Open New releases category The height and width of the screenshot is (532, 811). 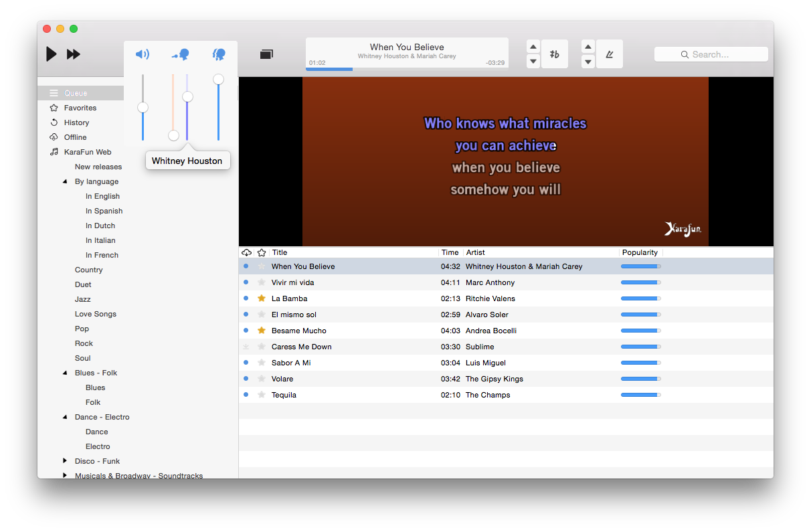pyautogui.click(x=98, y=167)
